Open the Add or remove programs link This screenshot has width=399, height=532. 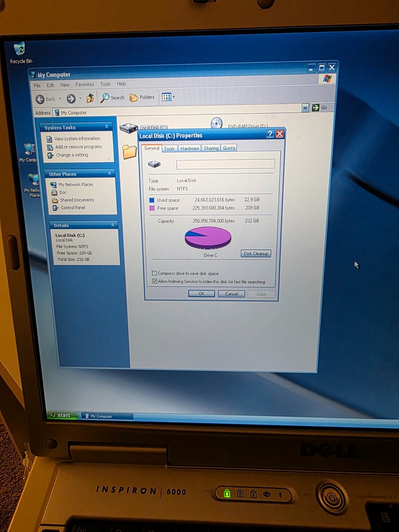78,147
